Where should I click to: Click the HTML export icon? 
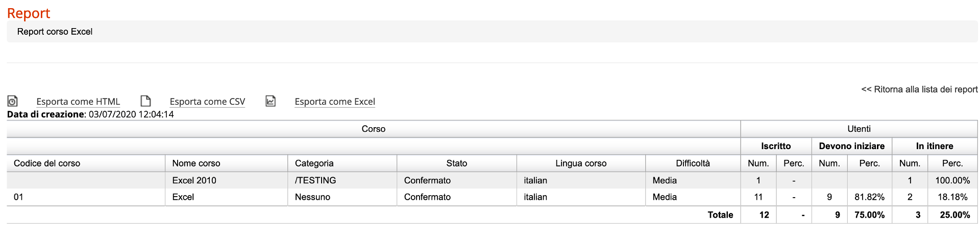coord(12,101)
